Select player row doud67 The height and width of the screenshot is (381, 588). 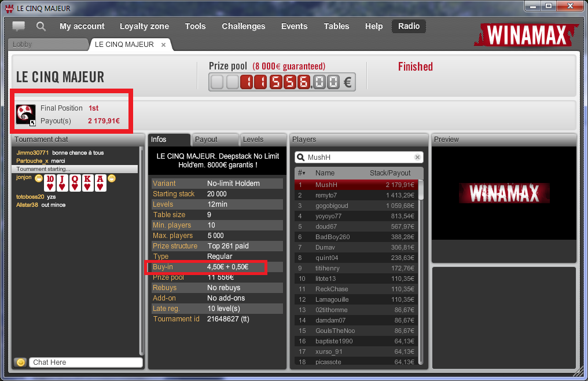[x=357, y=227]
